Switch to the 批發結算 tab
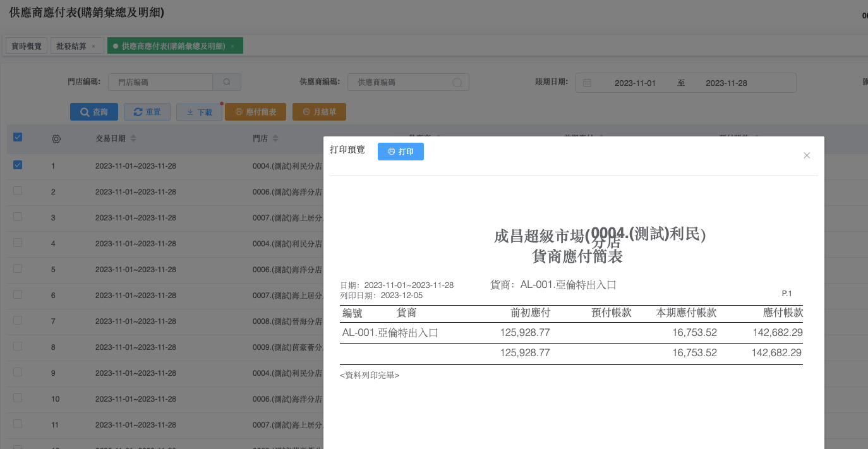This screenshot has width=868, height=449. [x=71, y=46]
